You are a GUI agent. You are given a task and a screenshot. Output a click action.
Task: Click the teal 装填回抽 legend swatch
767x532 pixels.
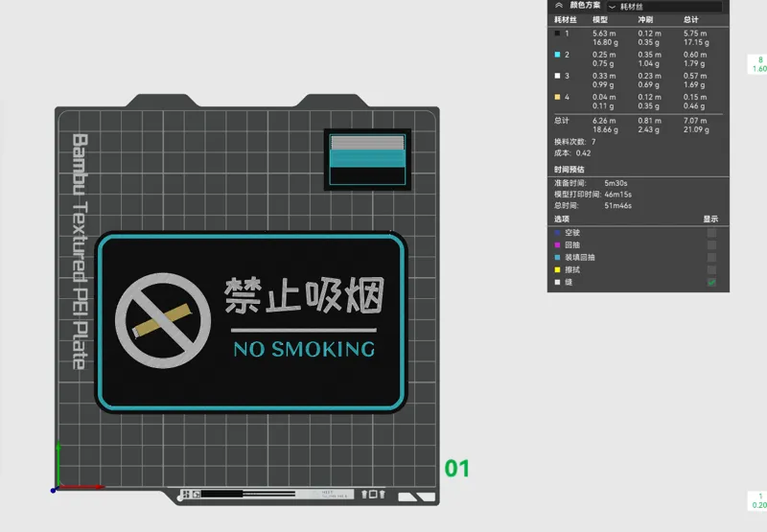[557, 257]
